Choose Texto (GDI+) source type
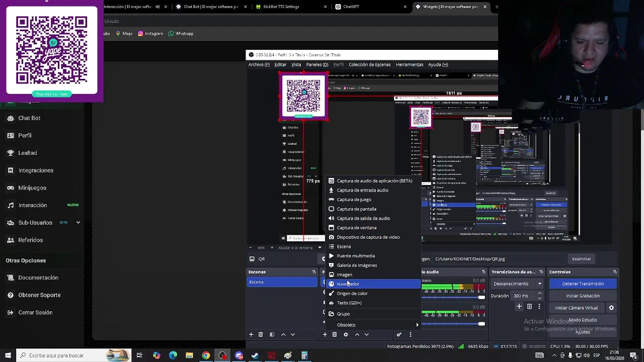Image resolution: width=644 pixels, height=362 pixels. pyautogui.click(x=373, y=303)
